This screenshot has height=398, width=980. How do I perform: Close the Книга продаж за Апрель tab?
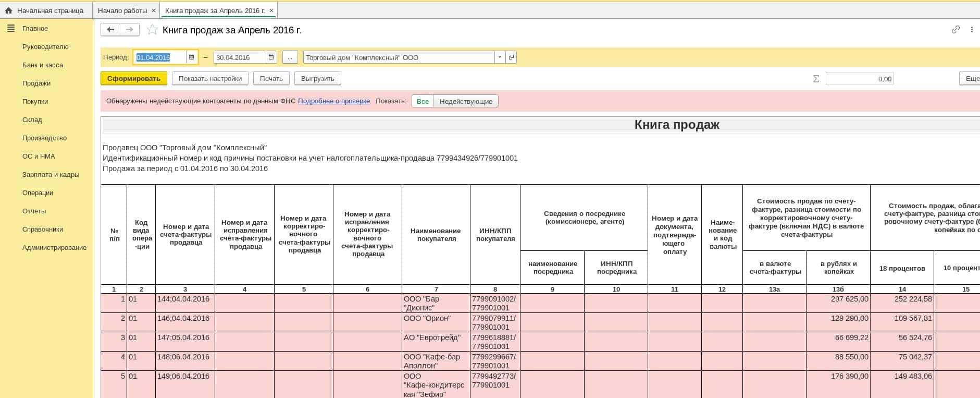(271, 10)
